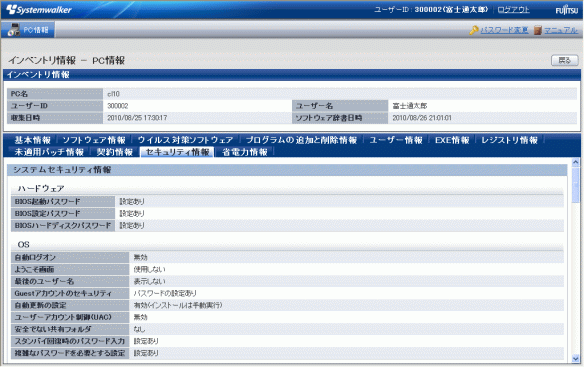This screenshot has height=367, width=584.
Task: Click the 使用しない value
Action: [x=149, y=269]
